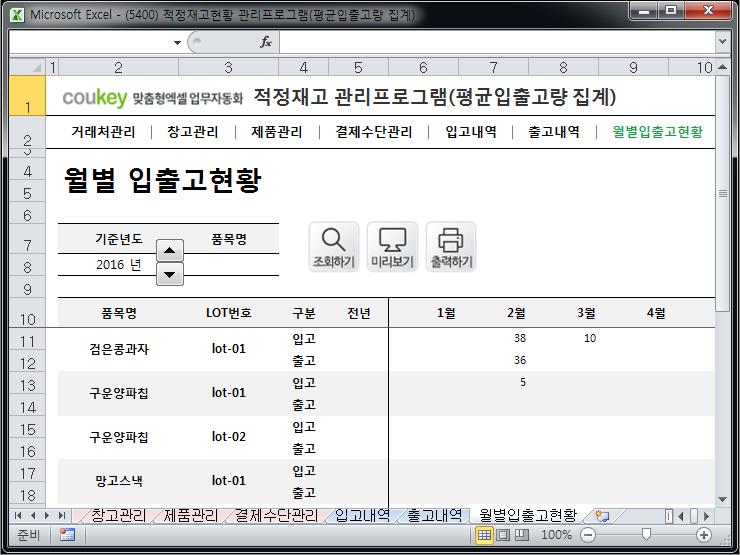Click value 38 in 2월 column
The height and width of the screenshot is (555, 740).
tap(520, 338)
